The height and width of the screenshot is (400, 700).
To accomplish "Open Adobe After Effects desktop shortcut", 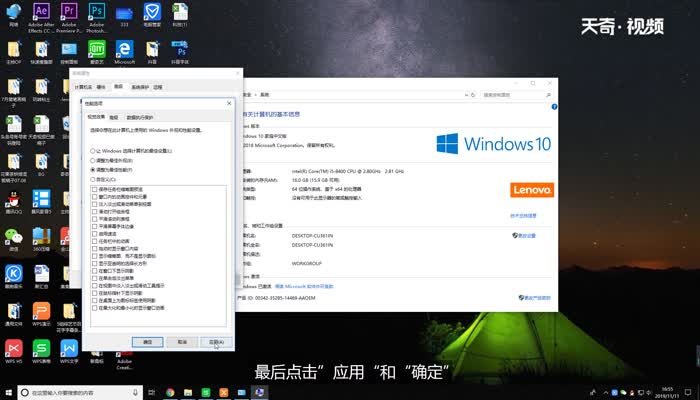I will (x=42, y=17).
